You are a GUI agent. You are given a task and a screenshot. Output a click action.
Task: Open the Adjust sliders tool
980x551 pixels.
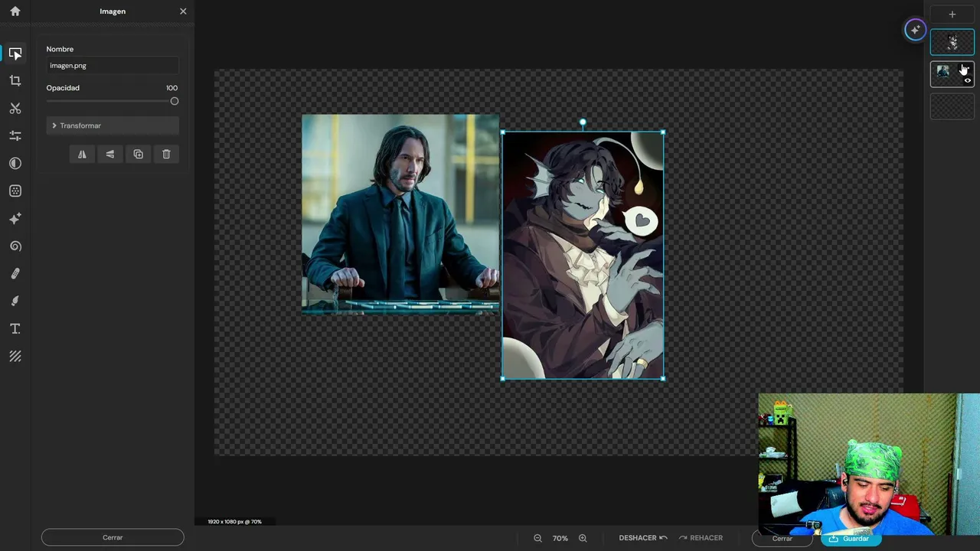15,135
